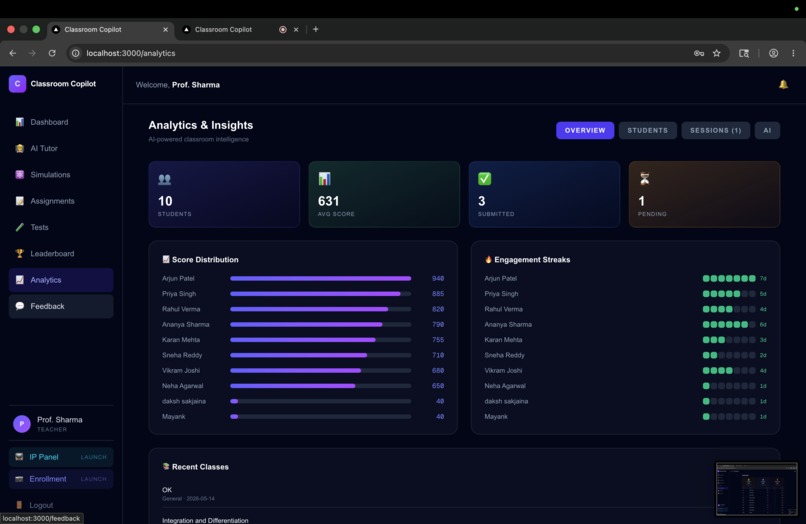Click the pending hourglass icon

tap(644, 179)
